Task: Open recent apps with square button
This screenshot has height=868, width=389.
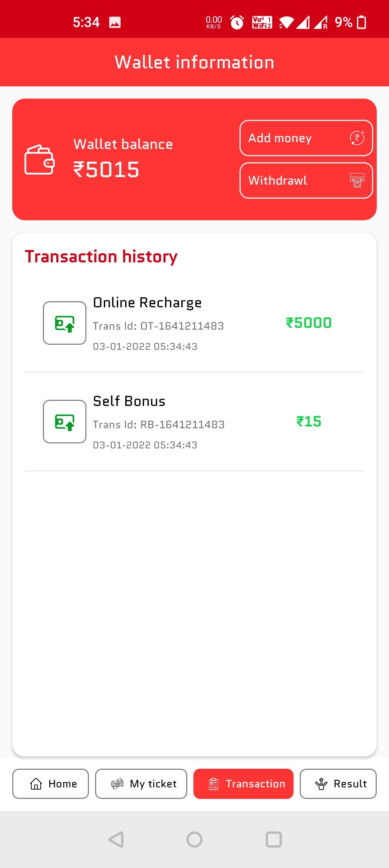Action: point(273,840)
